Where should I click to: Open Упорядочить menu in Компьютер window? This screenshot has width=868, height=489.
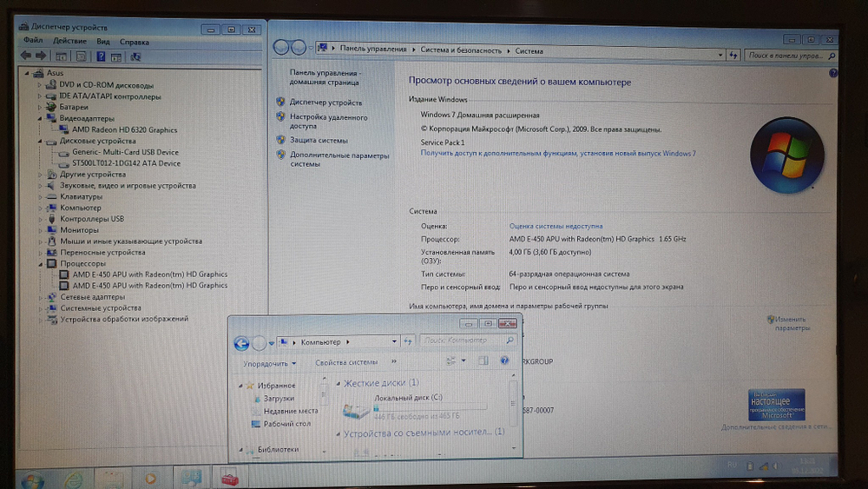click(x=270, y=364)
